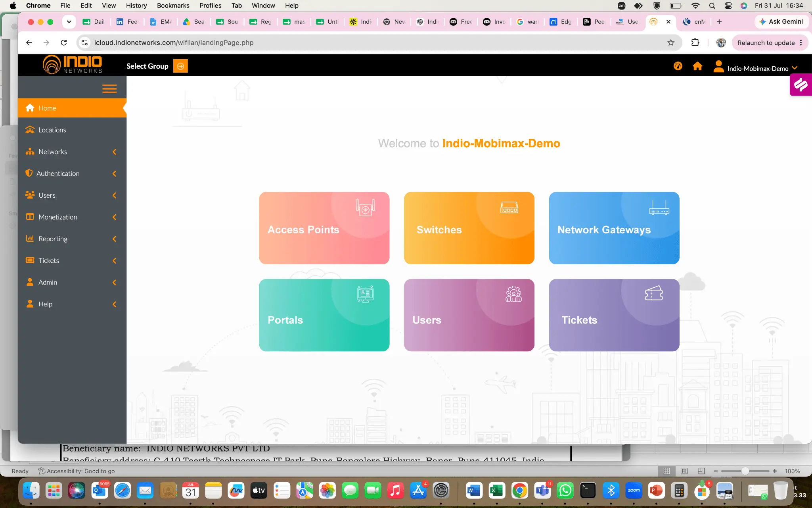Image resolution: width=812 pixels, height=508 pixels.
Task: Click the orange home icon in header
Action: pyautogui.click(x=697, y=66)
